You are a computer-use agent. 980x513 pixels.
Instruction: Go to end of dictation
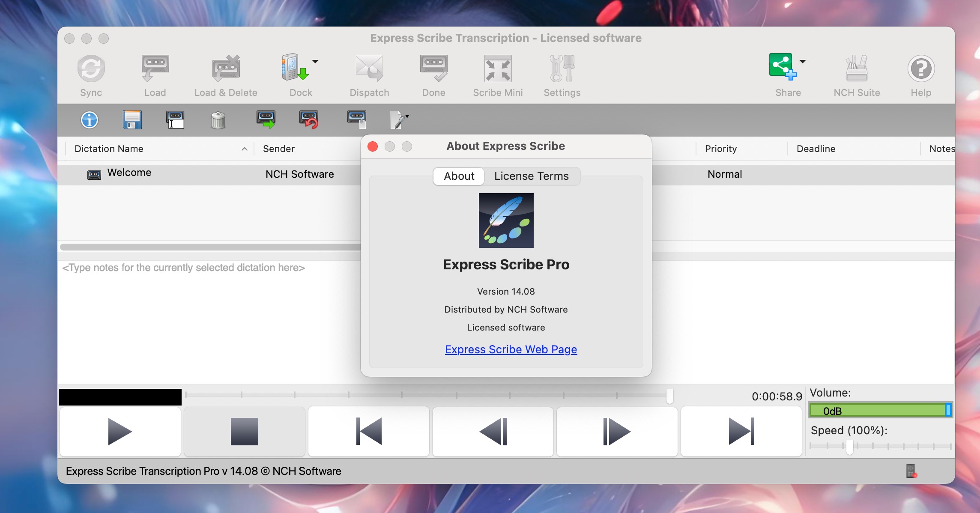tap(741, 432)
